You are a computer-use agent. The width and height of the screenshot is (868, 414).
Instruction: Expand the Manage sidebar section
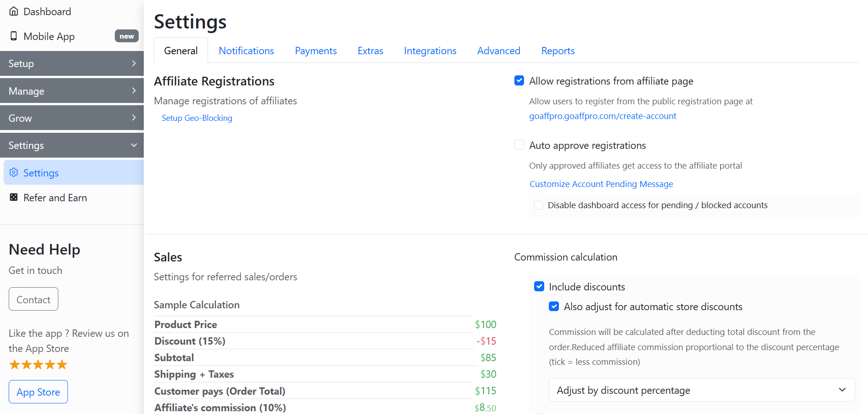pos(72,91)
